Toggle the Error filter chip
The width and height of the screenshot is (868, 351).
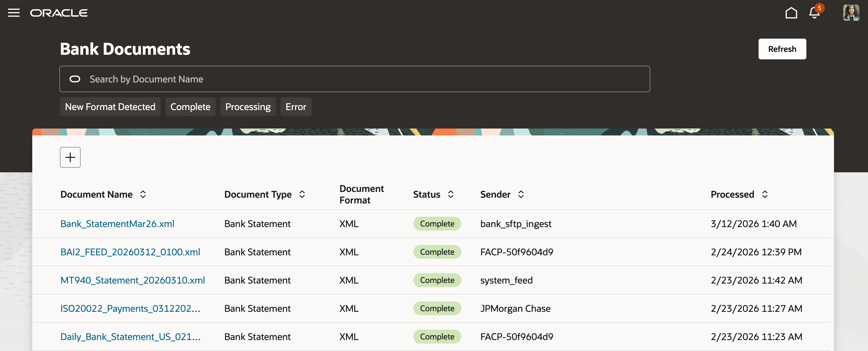(296, 107)
